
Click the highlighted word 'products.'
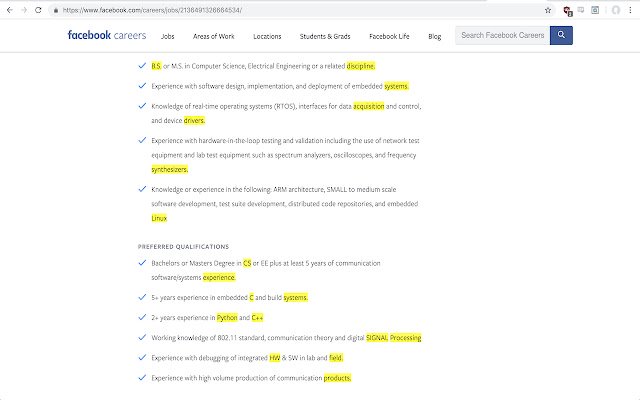pos(337,378)
